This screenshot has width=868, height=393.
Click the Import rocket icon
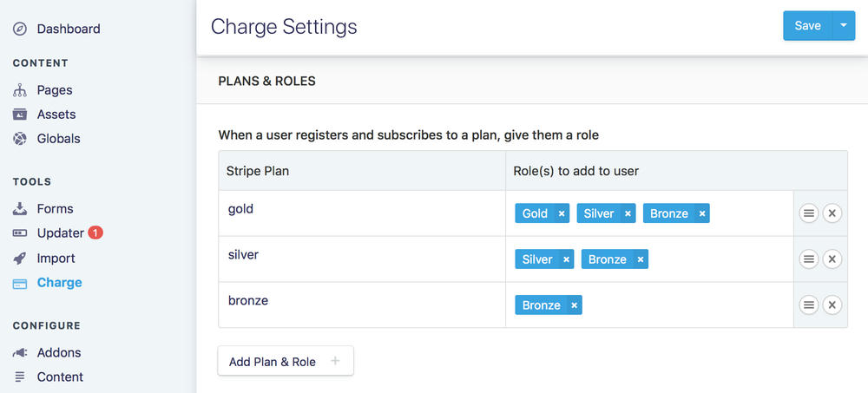(20, 259)
